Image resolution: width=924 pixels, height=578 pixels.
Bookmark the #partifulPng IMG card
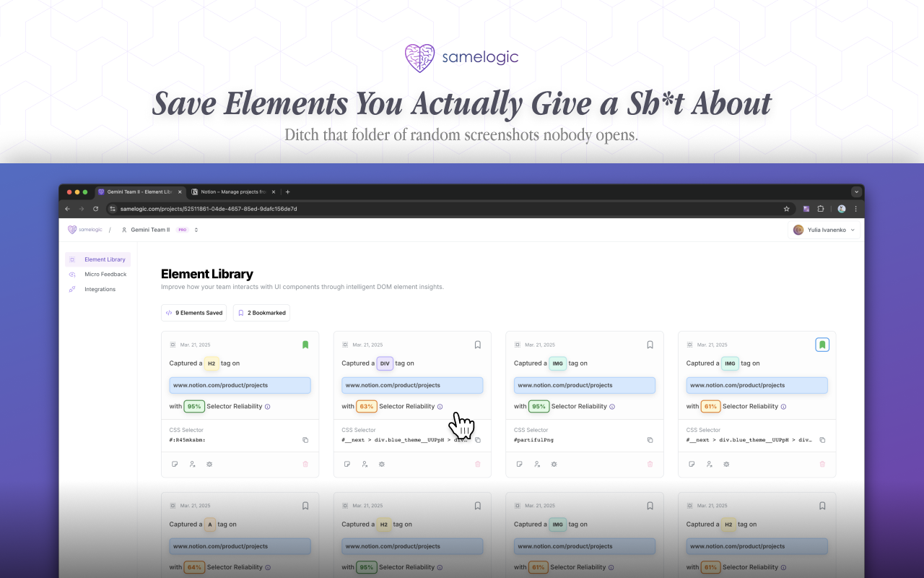click(650, 345)
